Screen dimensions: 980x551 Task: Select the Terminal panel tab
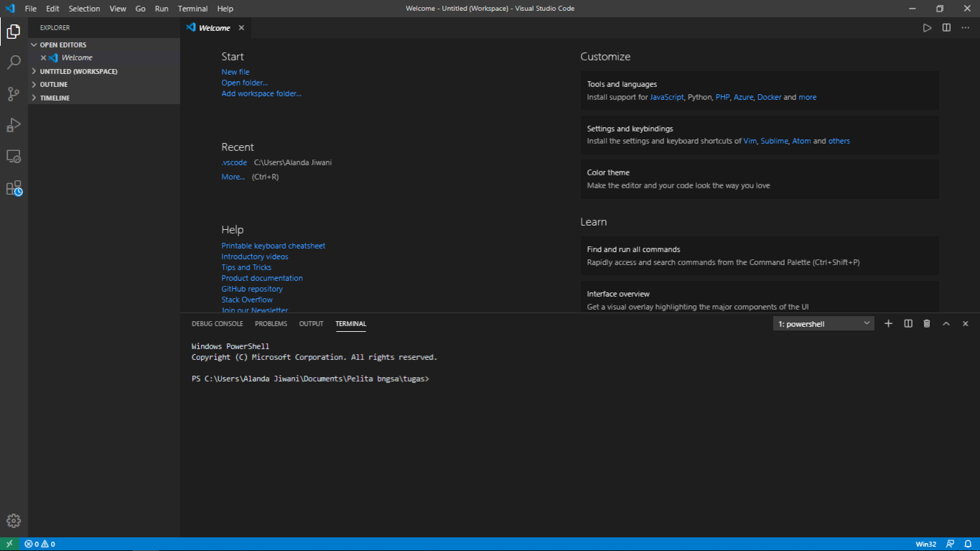pyautogui.click(x=350, y=324)
